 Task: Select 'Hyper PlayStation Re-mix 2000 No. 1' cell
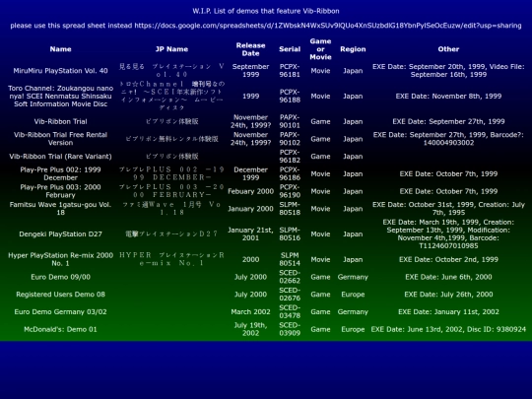(60, 259)
